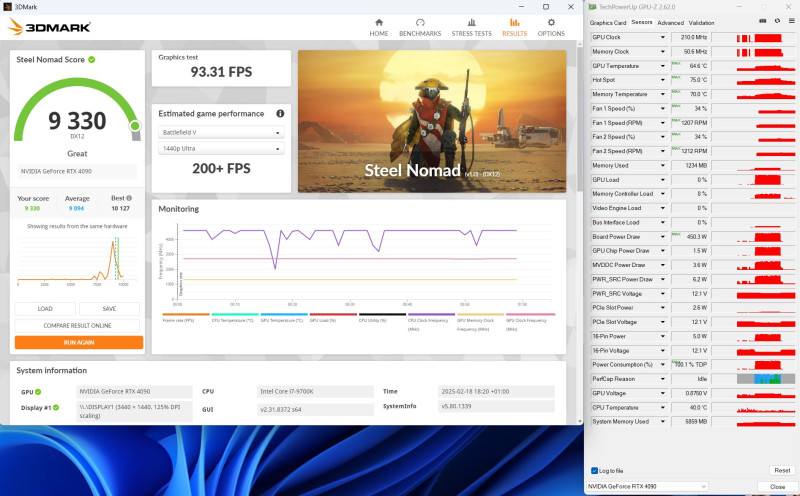
Task: Click the GPU-Z screenshot camera icon
Action: [763, 21]
